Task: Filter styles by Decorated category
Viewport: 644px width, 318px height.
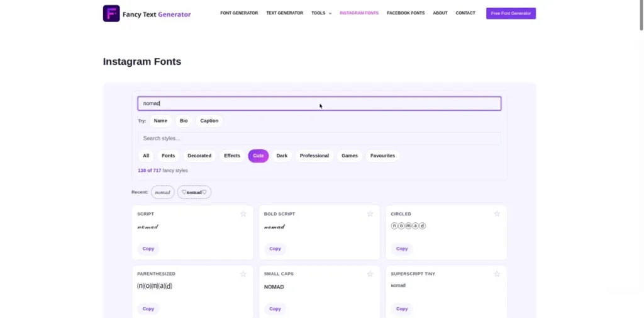Action: point(199,156)
